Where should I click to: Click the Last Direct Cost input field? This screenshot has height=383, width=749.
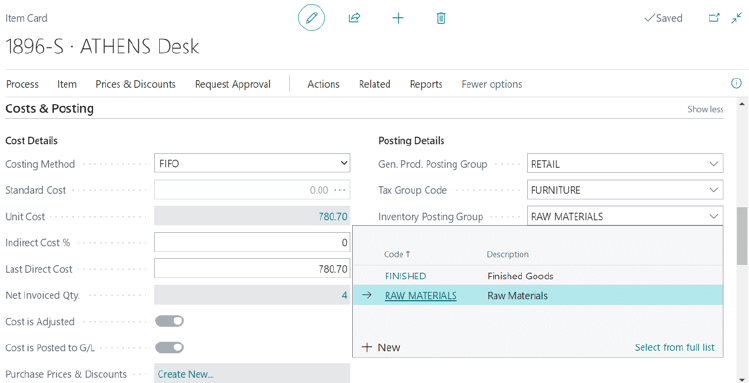coord(252,269)
